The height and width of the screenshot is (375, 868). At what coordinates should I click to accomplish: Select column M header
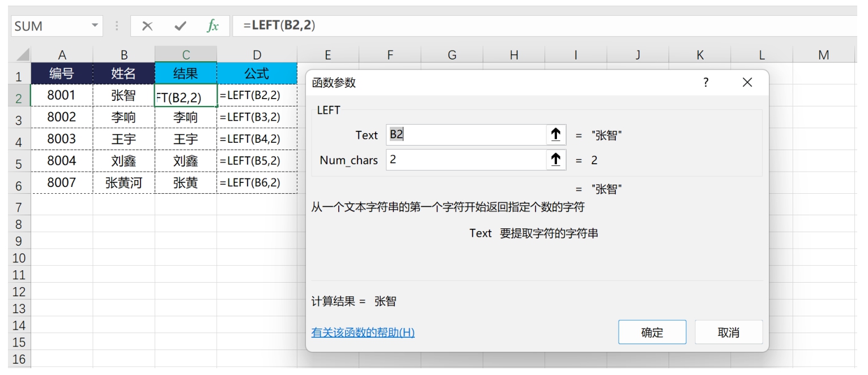[x=823, y=55]
